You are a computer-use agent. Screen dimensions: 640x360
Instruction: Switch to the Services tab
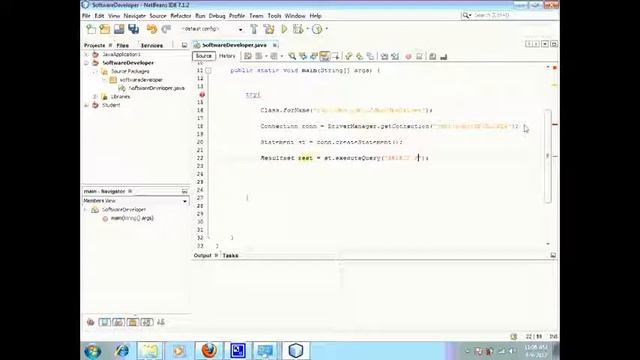(x=151, y=45)
